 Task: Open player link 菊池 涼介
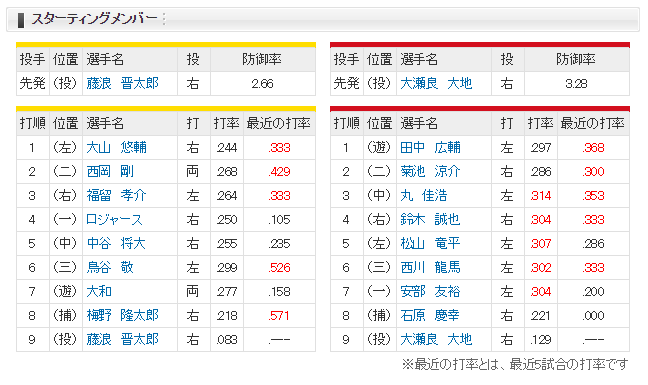point(430,171)
